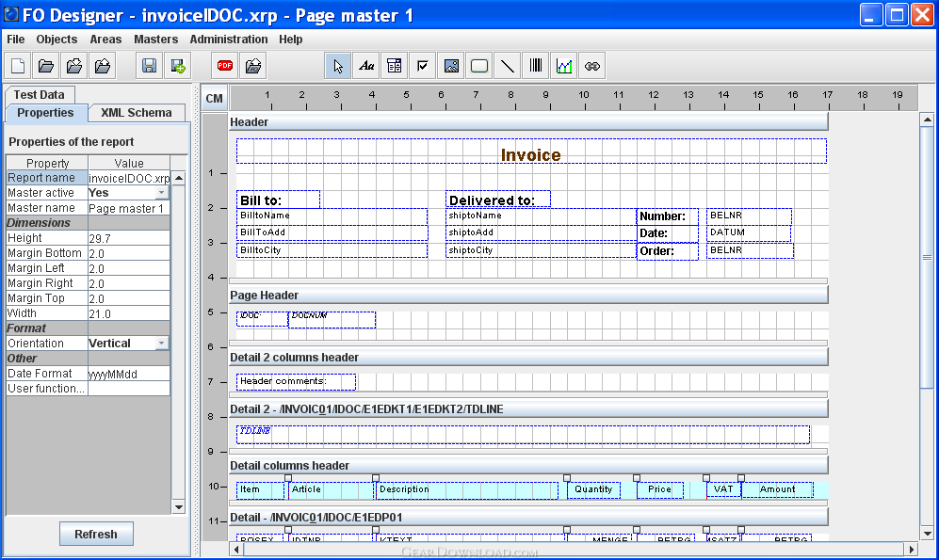
Task: Switch to the Test Data tab
Action: point(40,94)
